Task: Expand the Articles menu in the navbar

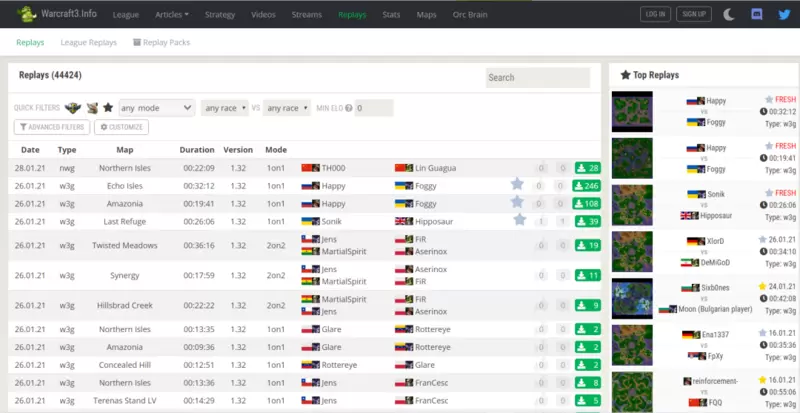Action: click(174, 15)
